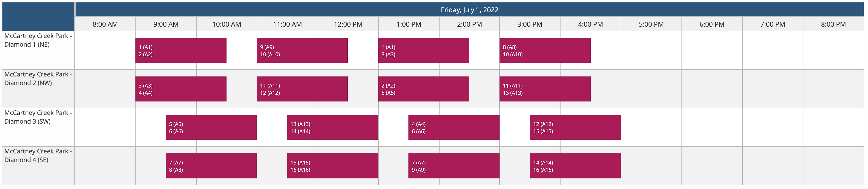Select the McCartney Creek Park Diamond 4 (SE) label

[38, 155]
